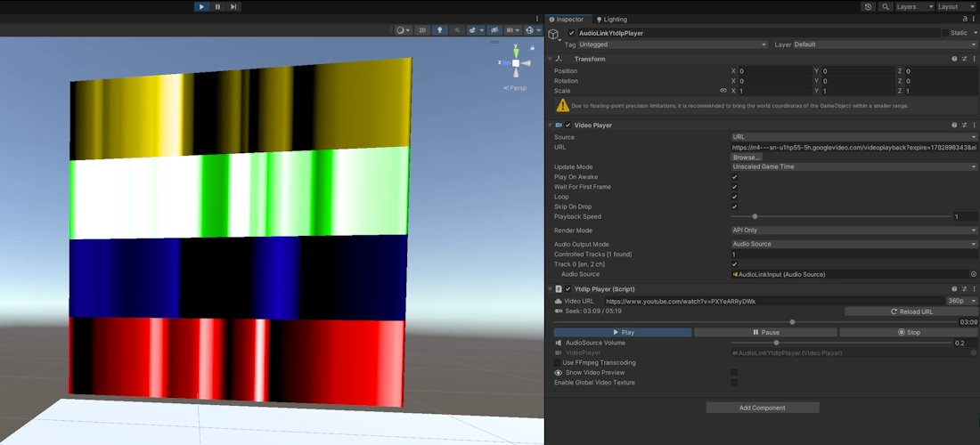Switch to the Lighting tab
Image resolution: width=980 pixels, height=445 pixels.
tap(611, 20)
